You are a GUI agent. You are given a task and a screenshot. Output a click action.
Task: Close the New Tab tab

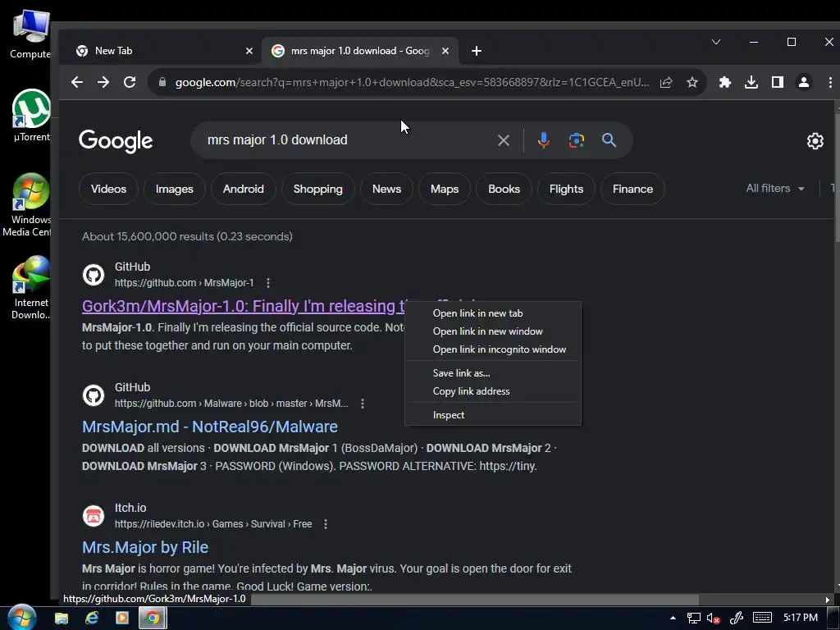(x=249, y=51)
